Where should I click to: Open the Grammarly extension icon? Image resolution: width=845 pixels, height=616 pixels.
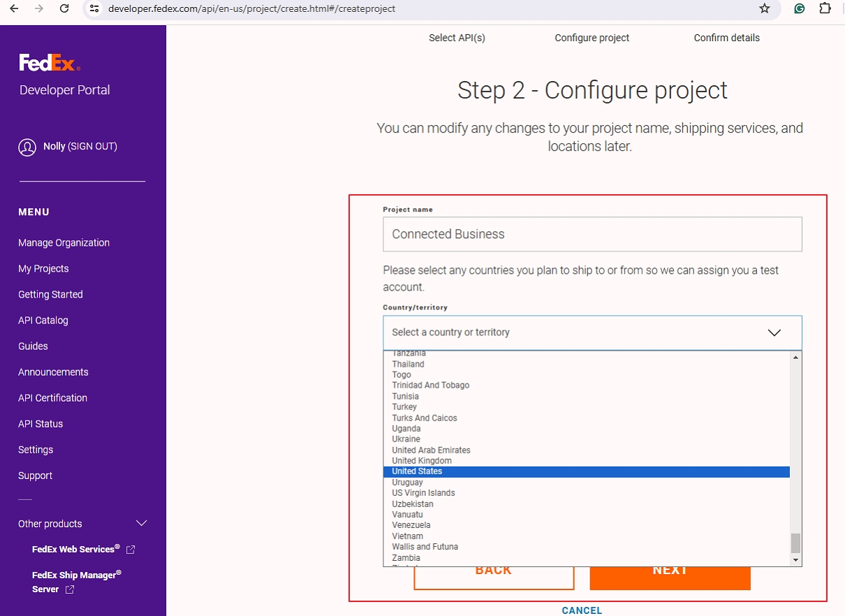(x=800, y=8)
